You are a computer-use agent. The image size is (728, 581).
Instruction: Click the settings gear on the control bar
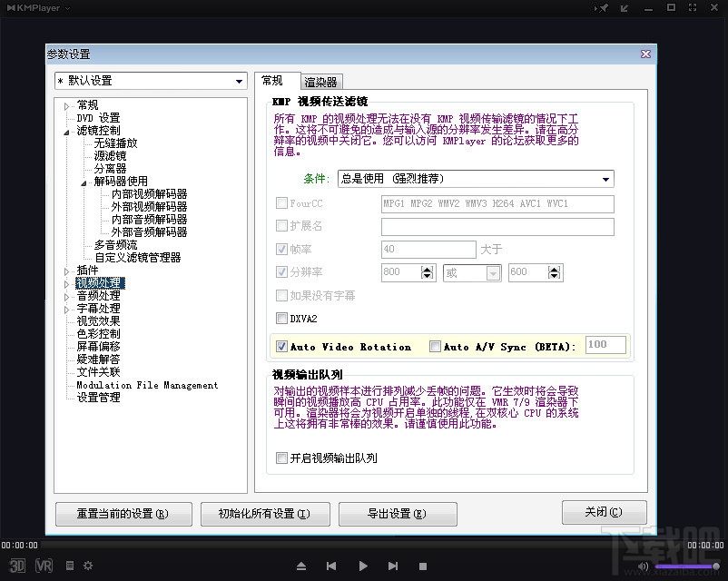87,566
